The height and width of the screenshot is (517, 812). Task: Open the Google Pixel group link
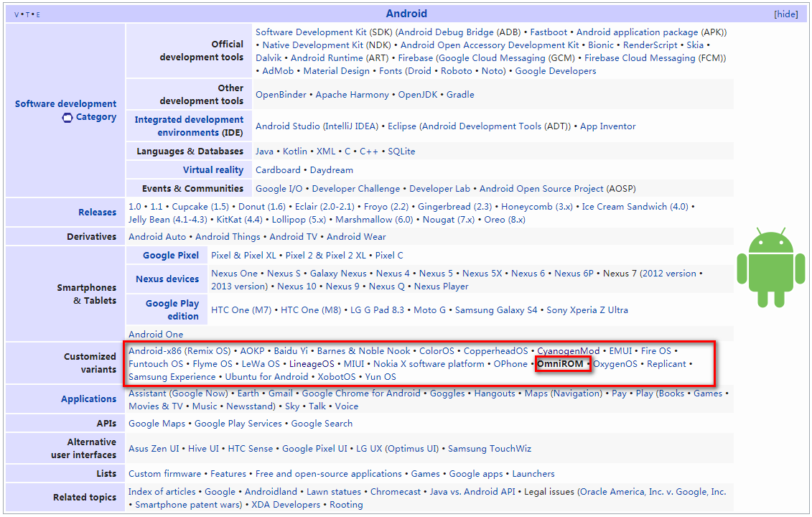[x=171, y=256]
